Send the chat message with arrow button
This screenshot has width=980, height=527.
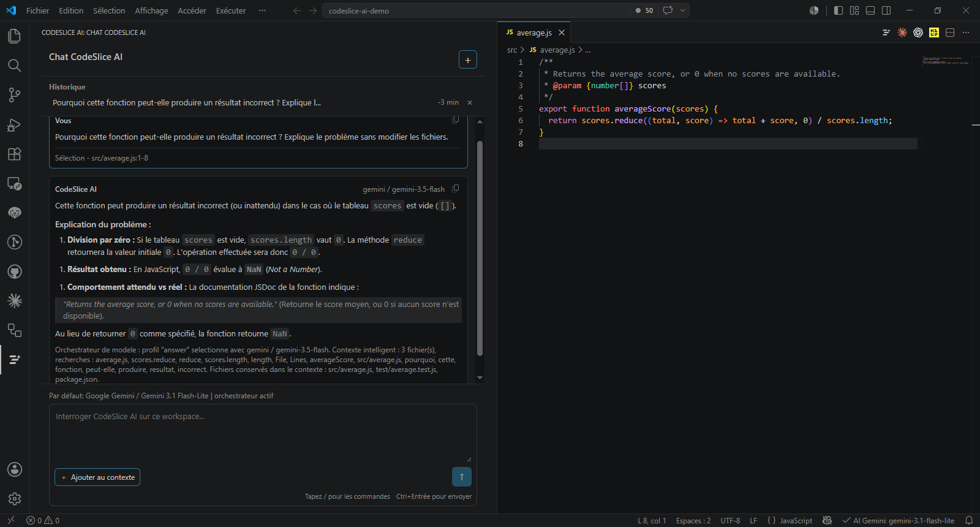[462, 477]
